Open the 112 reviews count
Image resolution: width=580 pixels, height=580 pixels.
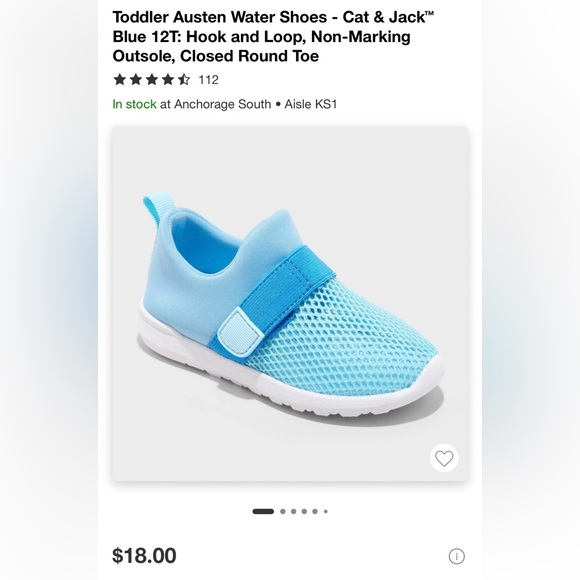[209, 80]
